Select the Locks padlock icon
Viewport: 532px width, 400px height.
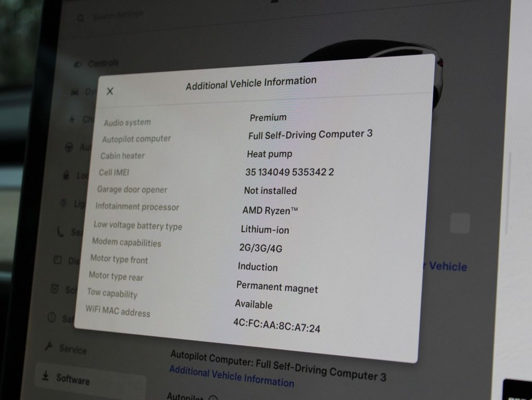[66, 175]
